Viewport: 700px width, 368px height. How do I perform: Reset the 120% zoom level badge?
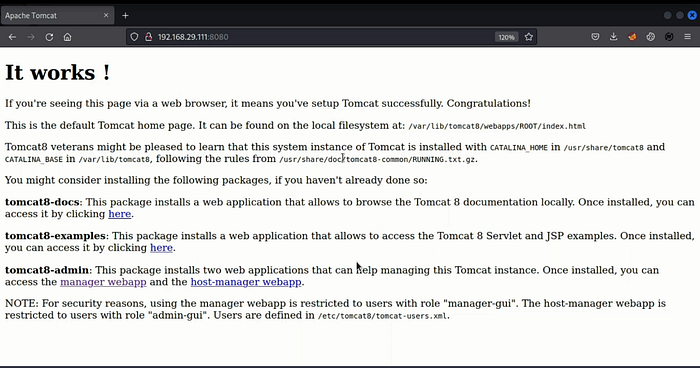coord(506,37)
